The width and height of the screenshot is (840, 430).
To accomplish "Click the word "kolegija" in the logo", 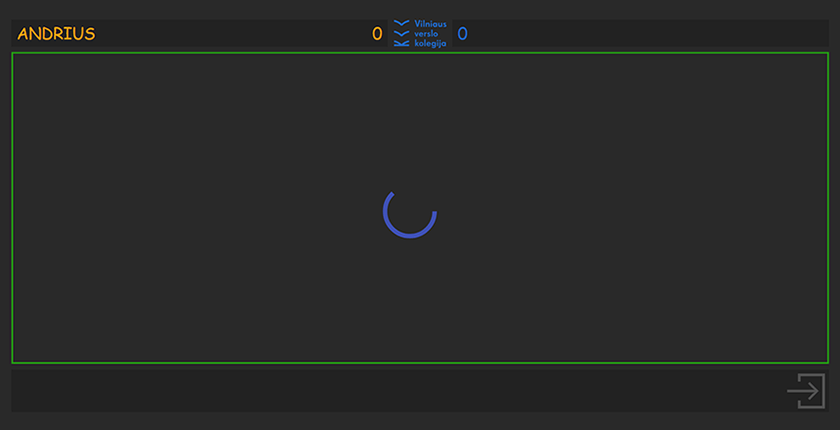I will tap(430, 43).
